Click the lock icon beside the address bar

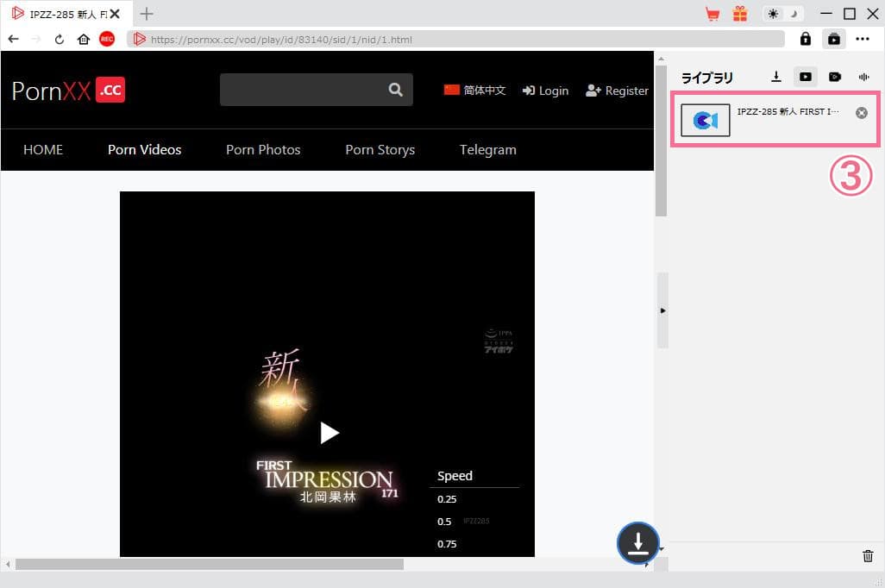click(806, 39)
